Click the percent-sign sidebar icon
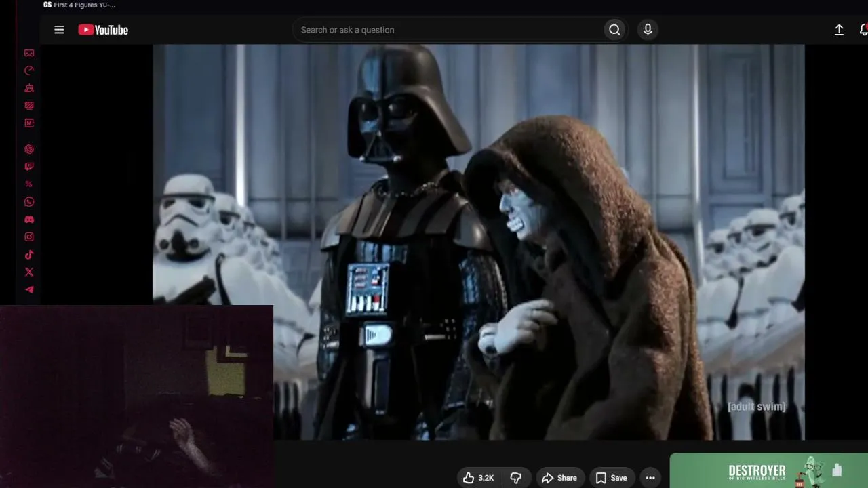Screen dimensions: 868x488 [29, 184]
